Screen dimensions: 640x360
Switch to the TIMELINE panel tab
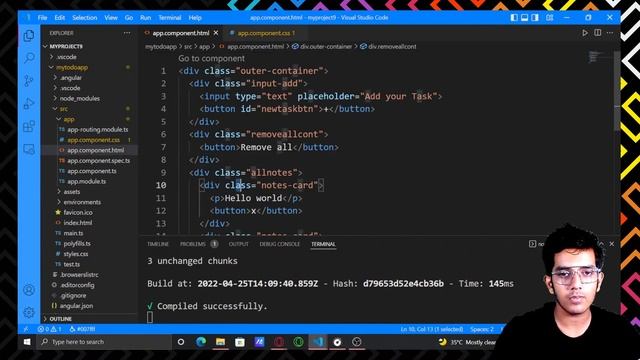coord(158,244)
